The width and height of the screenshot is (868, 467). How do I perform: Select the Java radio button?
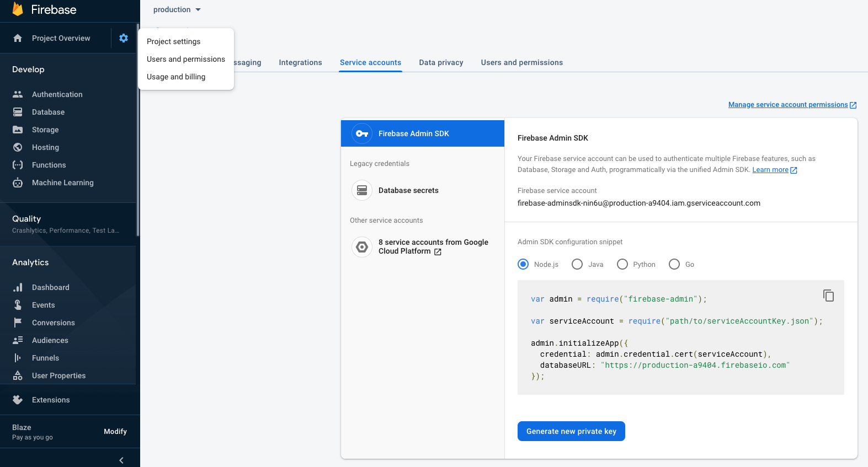click(x=577, y=264)
